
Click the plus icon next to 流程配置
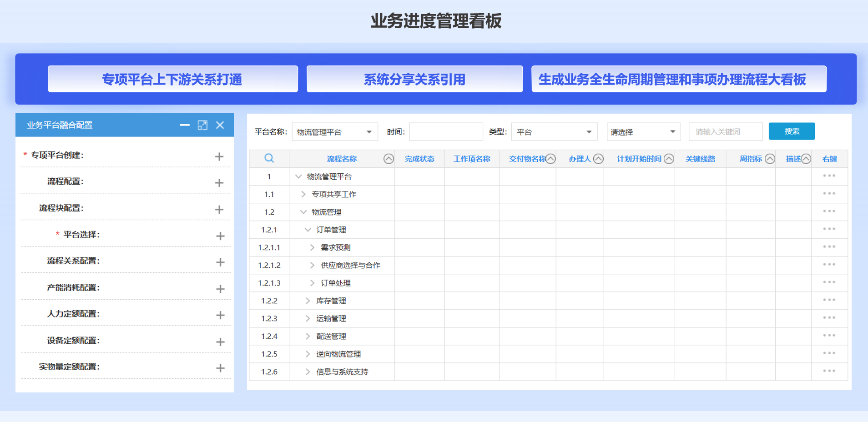point(219,183)
